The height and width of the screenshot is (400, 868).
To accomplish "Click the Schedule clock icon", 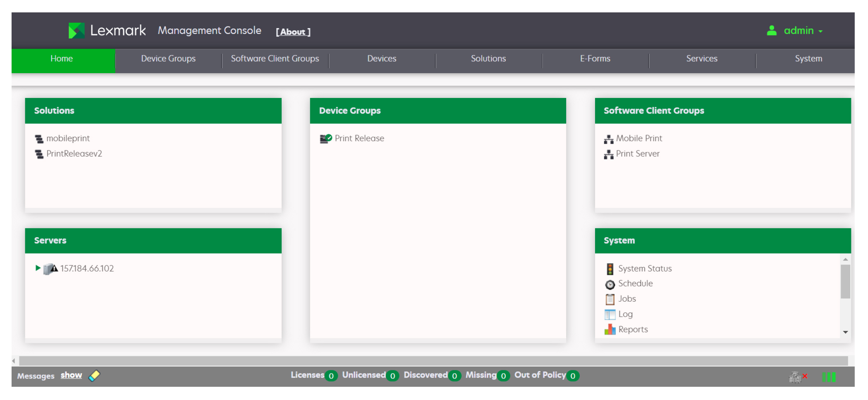I will (x=610, y=284).
